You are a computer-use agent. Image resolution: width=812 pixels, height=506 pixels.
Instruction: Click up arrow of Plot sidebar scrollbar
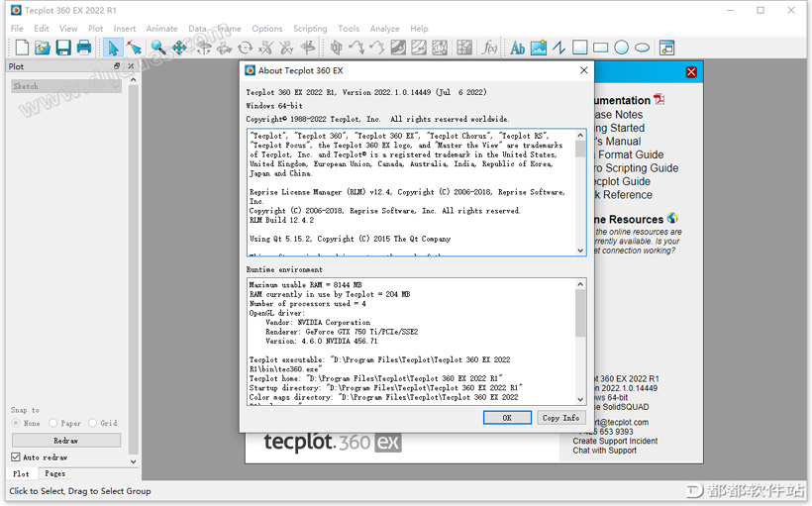[x=133, y=80]
